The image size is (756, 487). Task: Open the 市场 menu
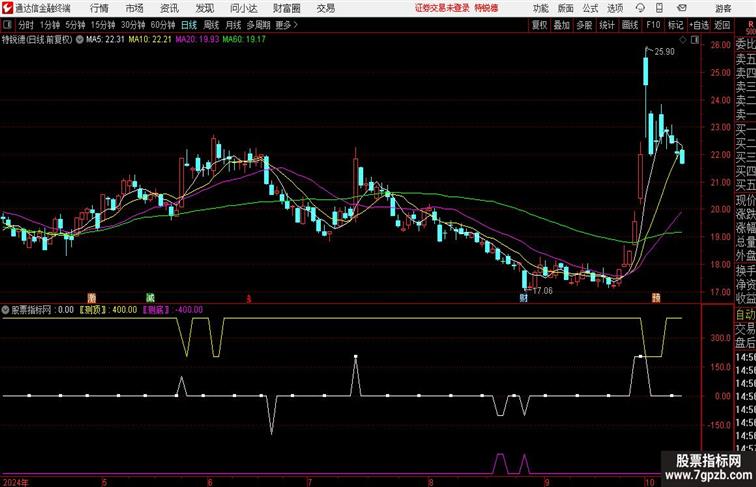click(135, 8)
